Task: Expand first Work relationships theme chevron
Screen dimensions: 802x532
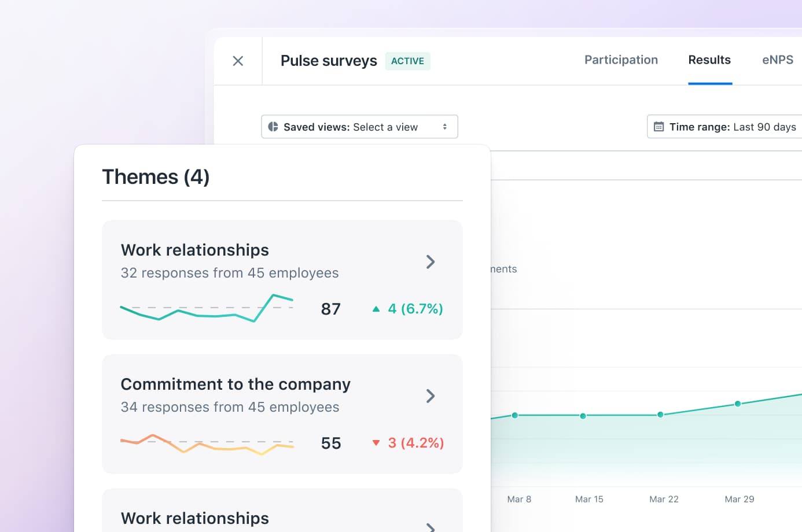Action: (431, 262)
